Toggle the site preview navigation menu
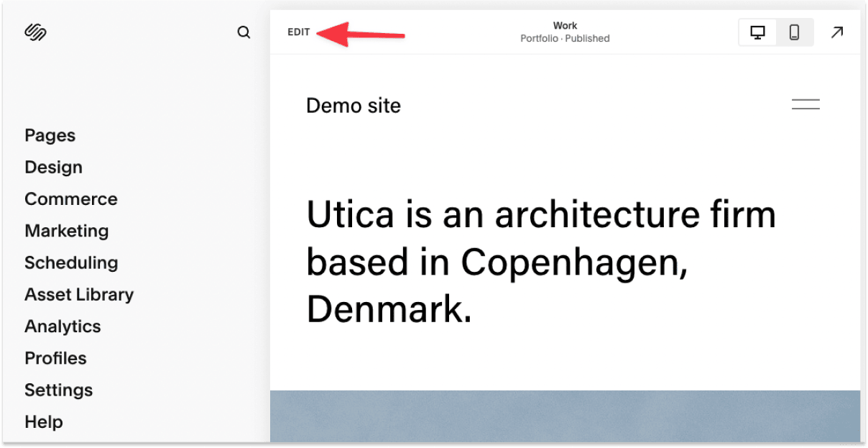The height and width of the screenshot is (448, 868). pos(805,104)
